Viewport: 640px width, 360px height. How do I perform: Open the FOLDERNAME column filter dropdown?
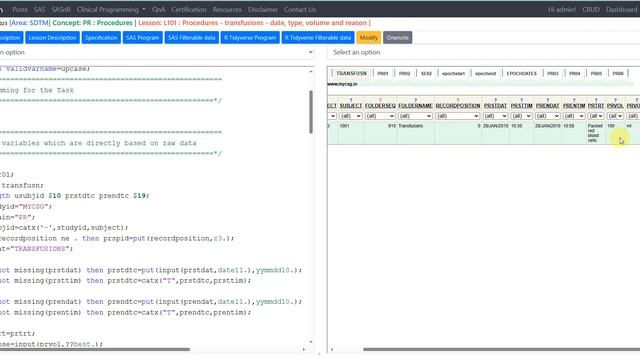(x=415, y=116)
